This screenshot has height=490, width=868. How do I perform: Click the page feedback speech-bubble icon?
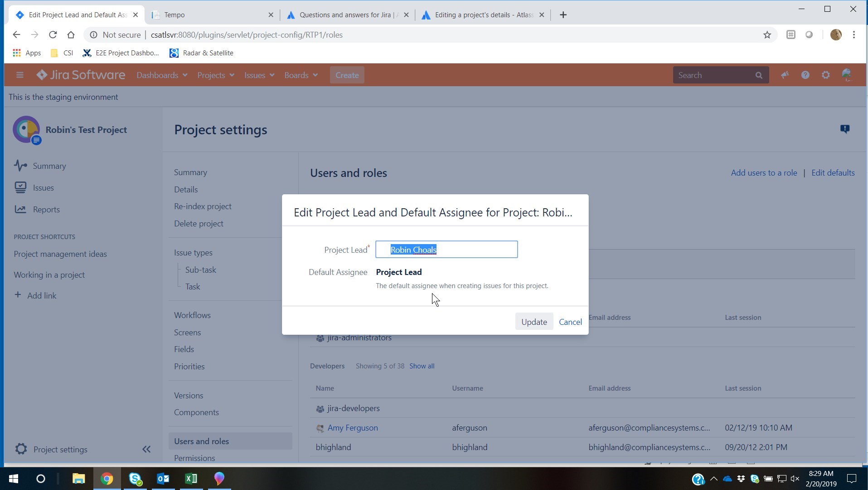point(845,129)
